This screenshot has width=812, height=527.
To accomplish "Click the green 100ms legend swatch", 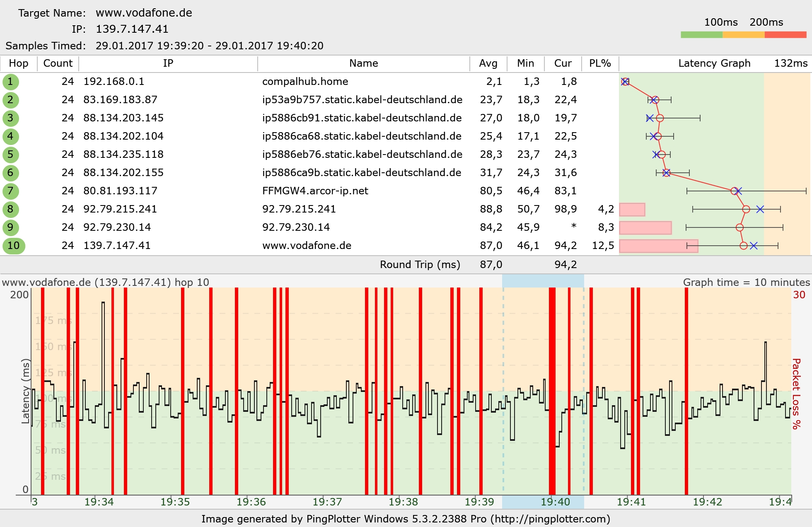I will point(701,35).
